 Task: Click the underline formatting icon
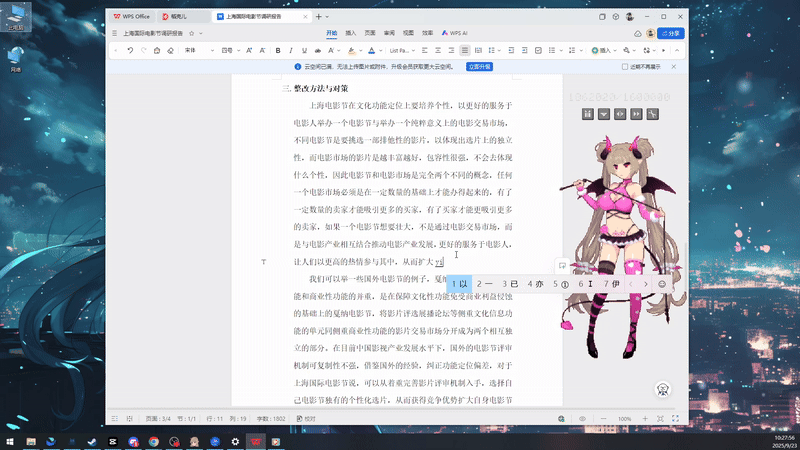click(304, 50)
